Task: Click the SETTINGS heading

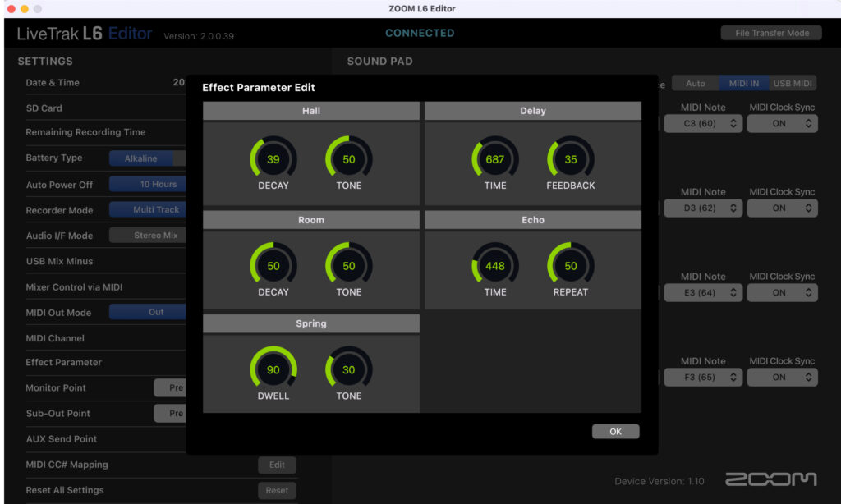Action: 45,61
